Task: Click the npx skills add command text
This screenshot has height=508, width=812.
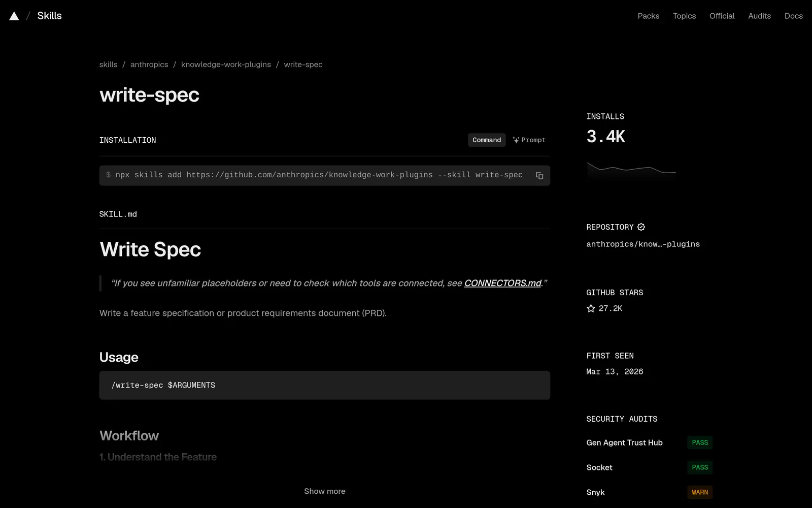Action: pyautogui.click(x=319, y=175)
